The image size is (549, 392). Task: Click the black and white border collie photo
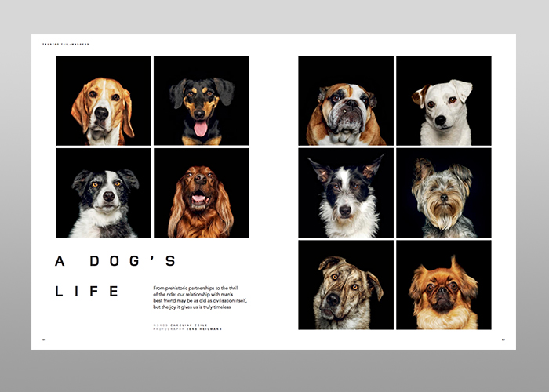(x=104, y=193)
